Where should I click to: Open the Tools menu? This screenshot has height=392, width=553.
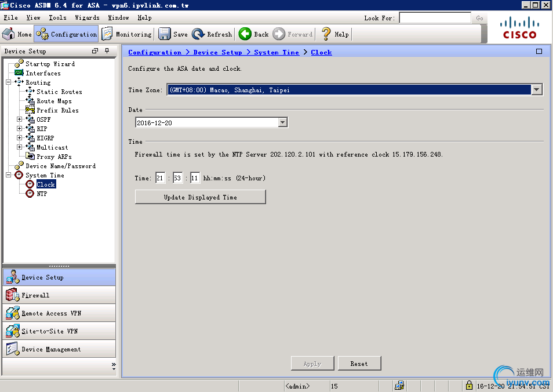[57, 17]
